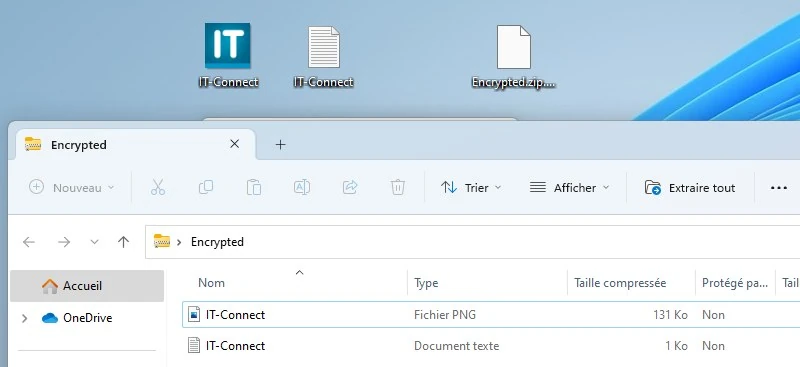Open the Afficher view dropdown
The image size is (800, 367).
point(569,187)
